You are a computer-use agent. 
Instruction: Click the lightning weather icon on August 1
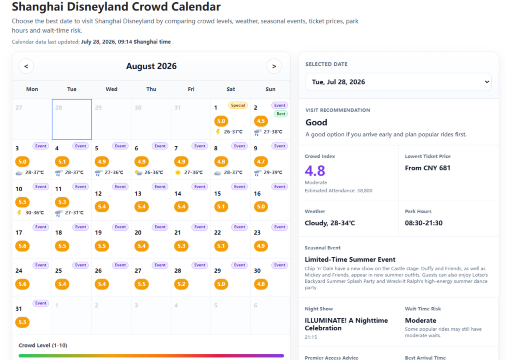pyautogui.click(x=218, y=132)
